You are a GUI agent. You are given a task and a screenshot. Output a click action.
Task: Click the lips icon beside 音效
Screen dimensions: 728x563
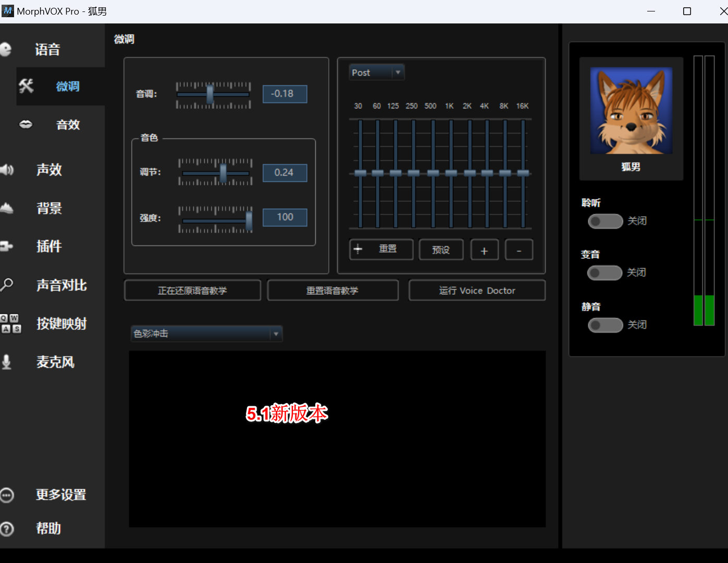[x=26, y=124]
